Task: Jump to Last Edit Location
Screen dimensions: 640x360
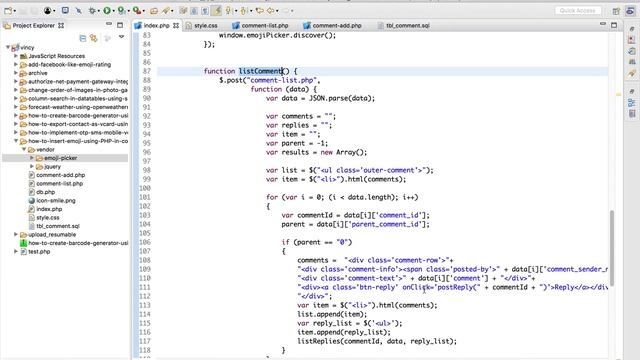Action: pos(259,11)
